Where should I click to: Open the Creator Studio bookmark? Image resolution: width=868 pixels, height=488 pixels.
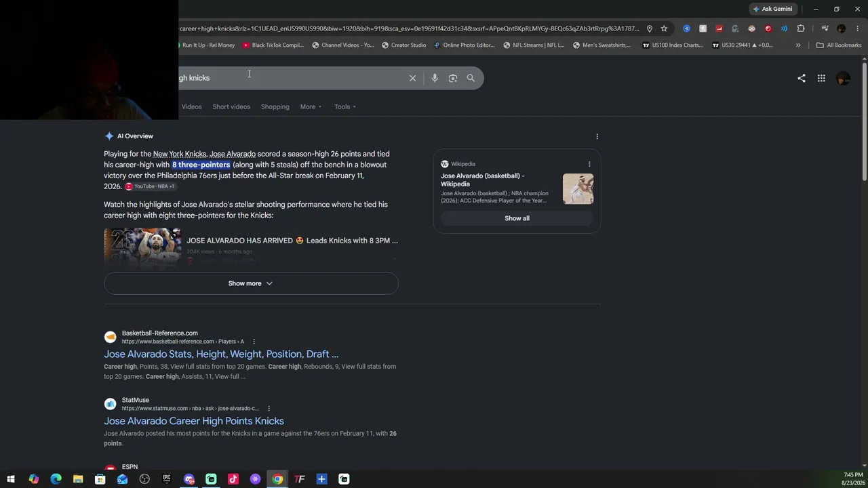(403, 45)
